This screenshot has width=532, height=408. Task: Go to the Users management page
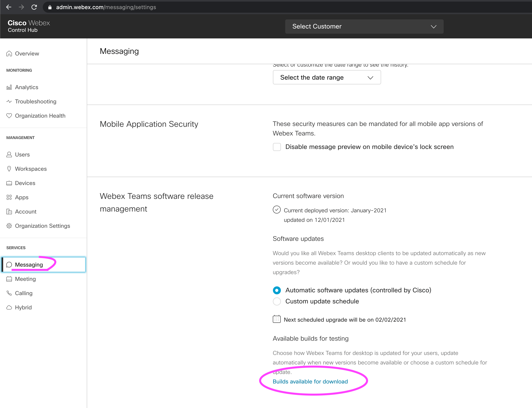tap(22, 154)
